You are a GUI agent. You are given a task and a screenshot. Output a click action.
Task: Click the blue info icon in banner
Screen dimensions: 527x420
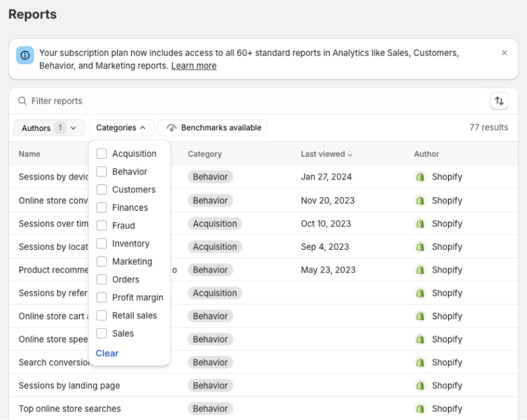click(x=25, y=55)
